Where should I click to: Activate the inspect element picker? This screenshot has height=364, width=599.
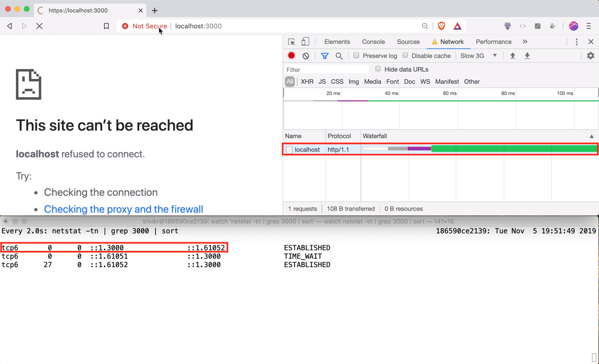291,42
